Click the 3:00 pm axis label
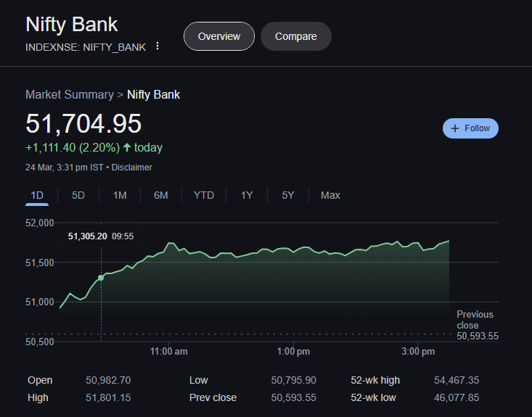 point(418,352)
